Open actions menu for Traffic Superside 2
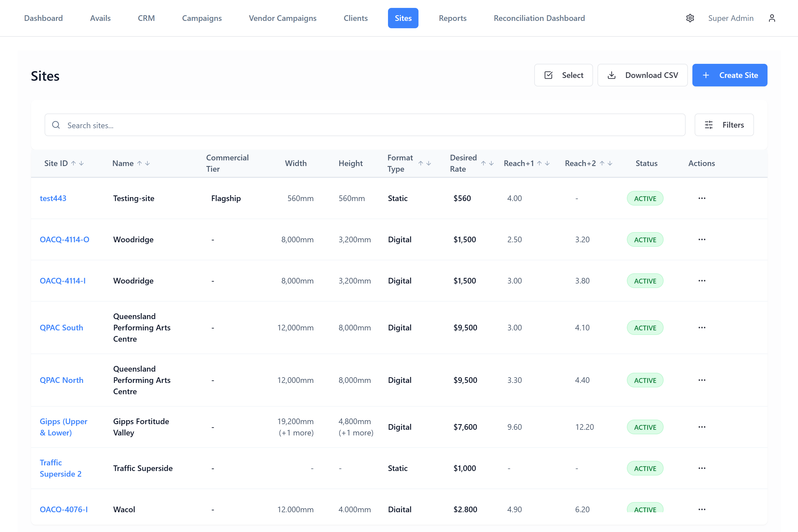The height and width of the screenshot is (532, 798). (x=702, y=468)
